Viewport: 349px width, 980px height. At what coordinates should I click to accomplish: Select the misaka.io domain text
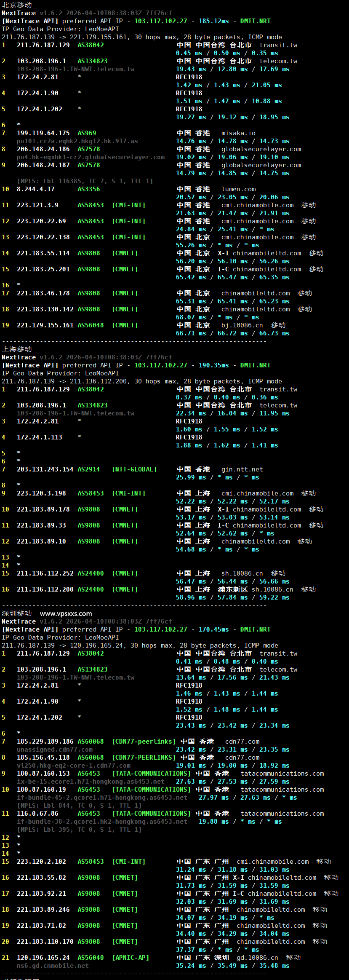coord(238,133)
